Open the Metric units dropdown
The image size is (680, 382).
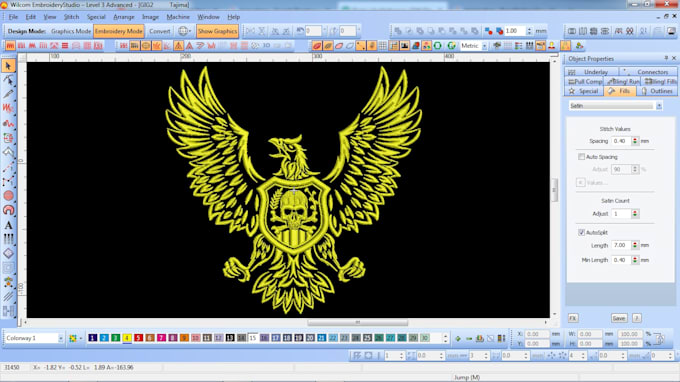(484, 46)
